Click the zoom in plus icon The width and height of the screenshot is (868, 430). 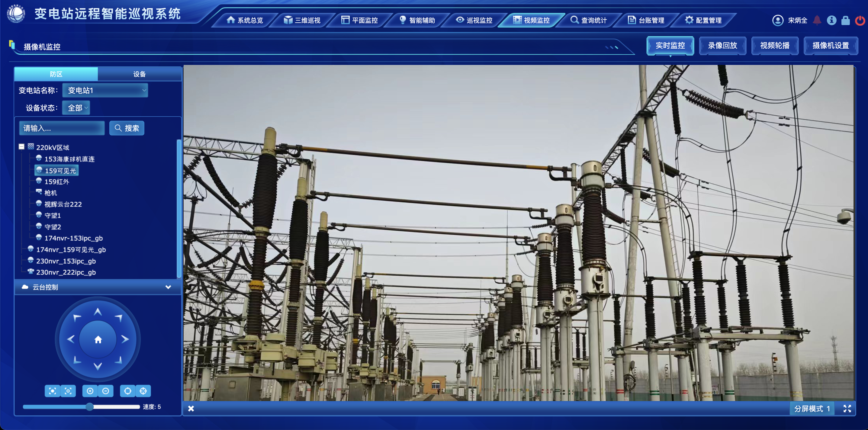pos(90,391)
